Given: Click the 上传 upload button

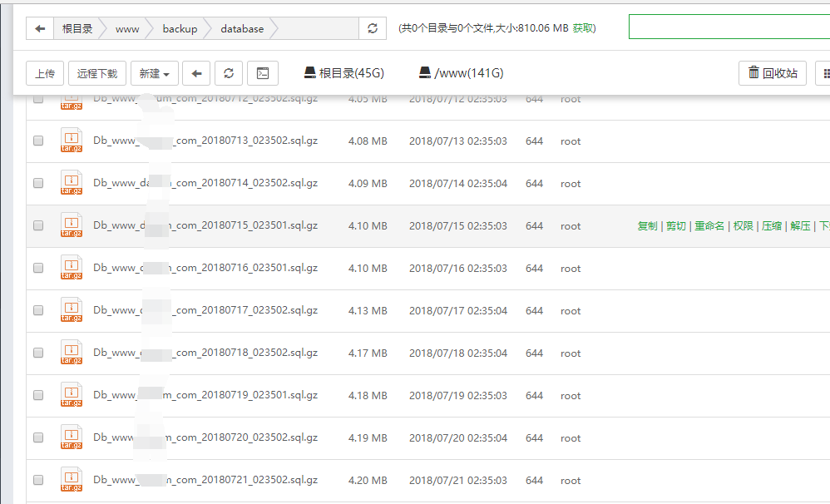Looking at the screenshot, I should pos(45,73).
